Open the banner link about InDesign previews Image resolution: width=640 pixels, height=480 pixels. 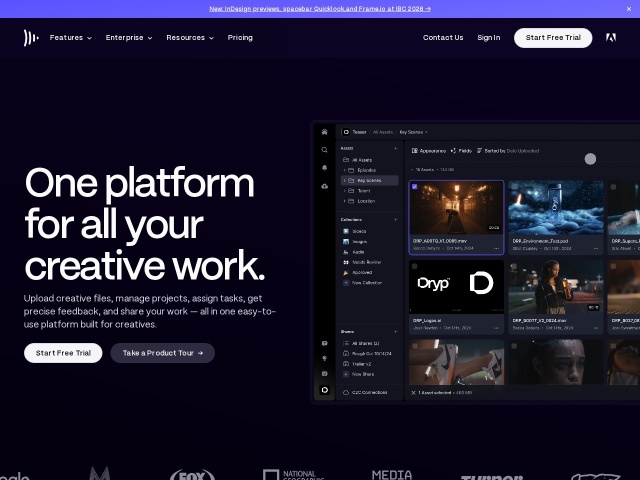(x=320, y=9)
